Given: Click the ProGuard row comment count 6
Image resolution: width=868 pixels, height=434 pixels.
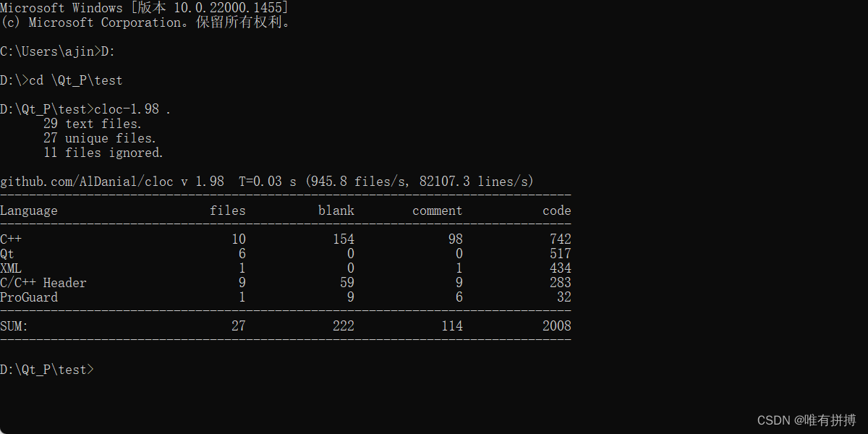Looking at the screenshot, I should pyautogui.click(x=459, y=297).
